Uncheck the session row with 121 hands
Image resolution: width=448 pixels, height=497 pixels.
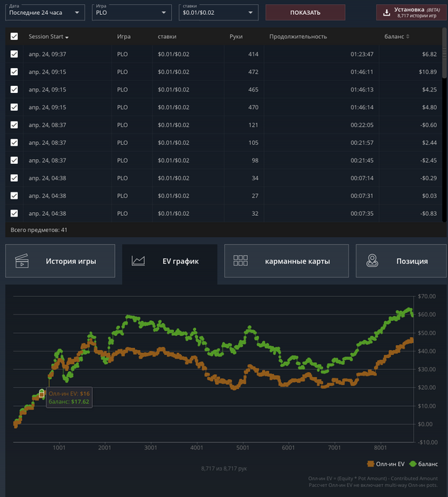click(x=14, y=125)
